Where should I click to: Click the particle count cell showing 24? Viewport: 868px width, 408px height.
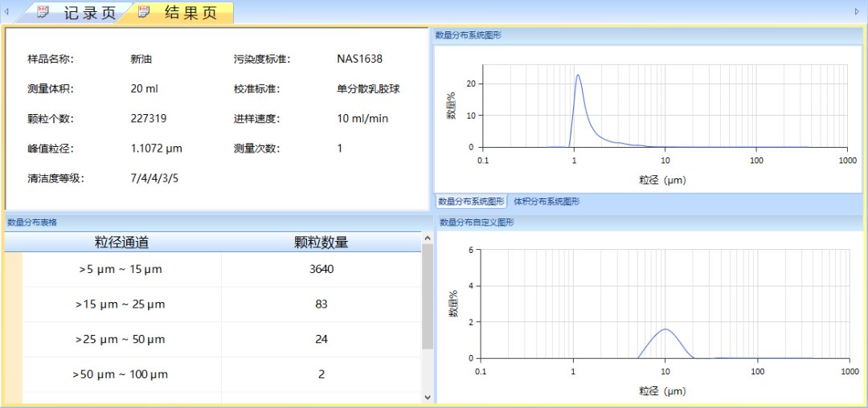[321, 339]
